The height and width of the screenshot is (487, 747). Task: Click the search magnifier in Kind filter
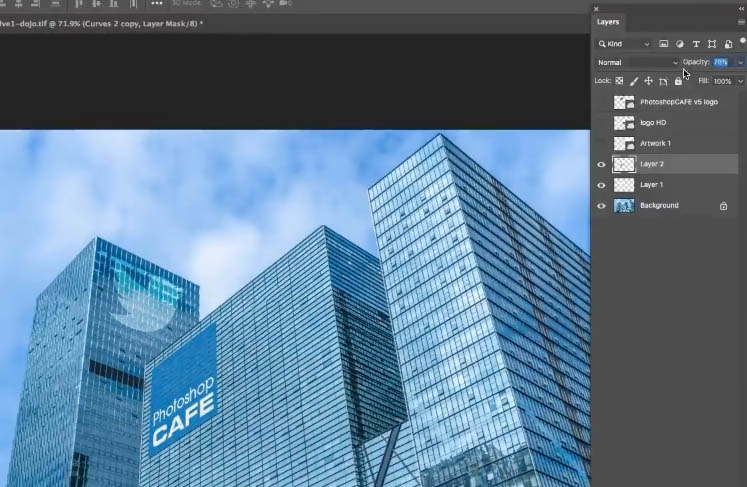click(x=602, y=44)
